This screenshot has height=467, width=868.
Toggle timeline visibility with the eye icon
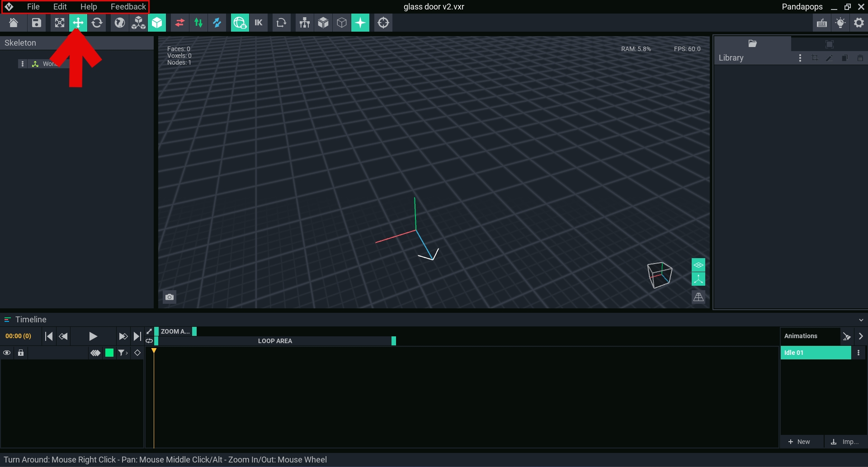[x=7, y=353]
